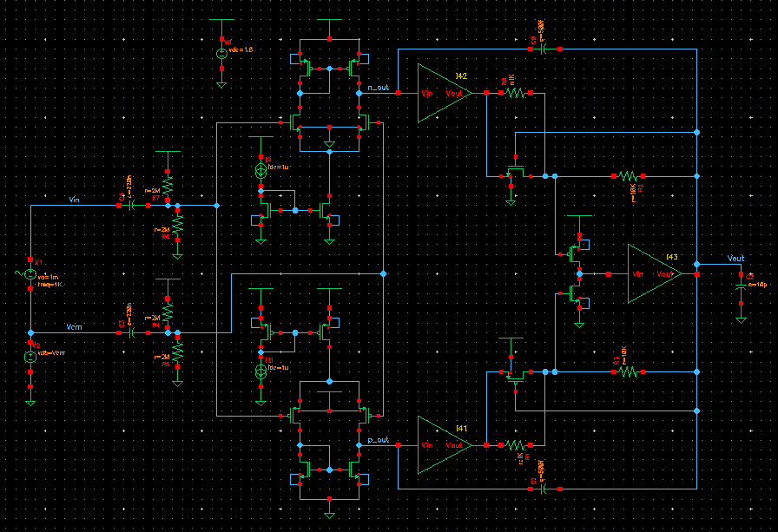
Task: Select resistor R5 below the Vcm node
Action: pyautogui.click(x=177, y=352)
